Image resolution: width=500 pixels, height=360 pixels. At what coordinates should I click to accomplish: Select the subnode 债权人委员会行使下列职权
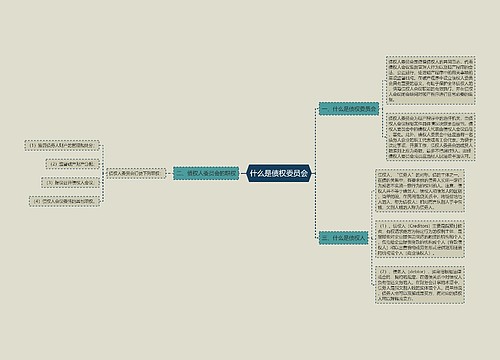point(136,173)
